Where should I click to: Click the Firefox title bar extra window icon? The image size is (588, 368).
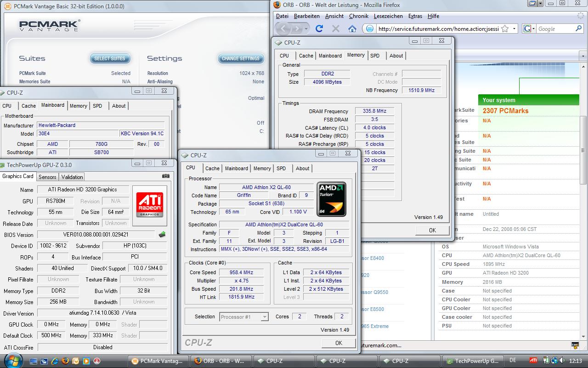(532, 3)
